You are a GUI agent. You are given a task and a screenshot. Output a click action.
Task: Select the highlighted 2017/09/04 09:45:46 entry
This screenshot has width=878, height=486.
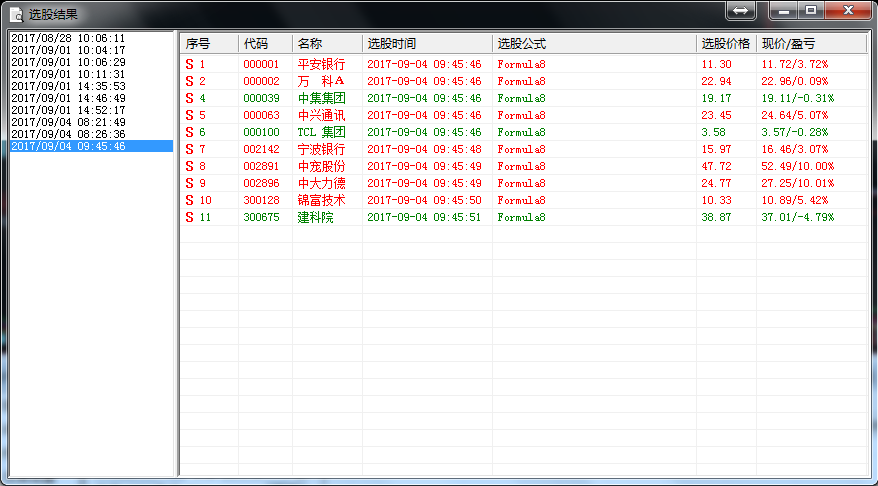[x=91, y=146]
